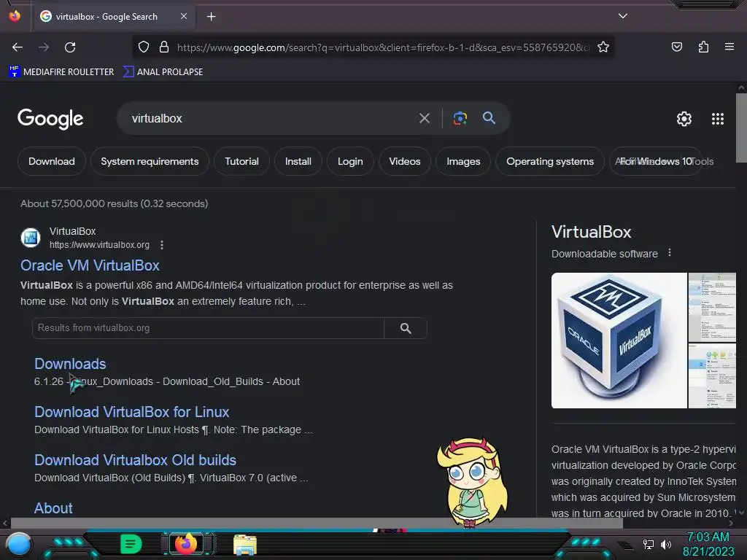The width and height of the screenshot is (747, 560).
Task: Open more options for virtualbox.org result
Action: point(162,245)
